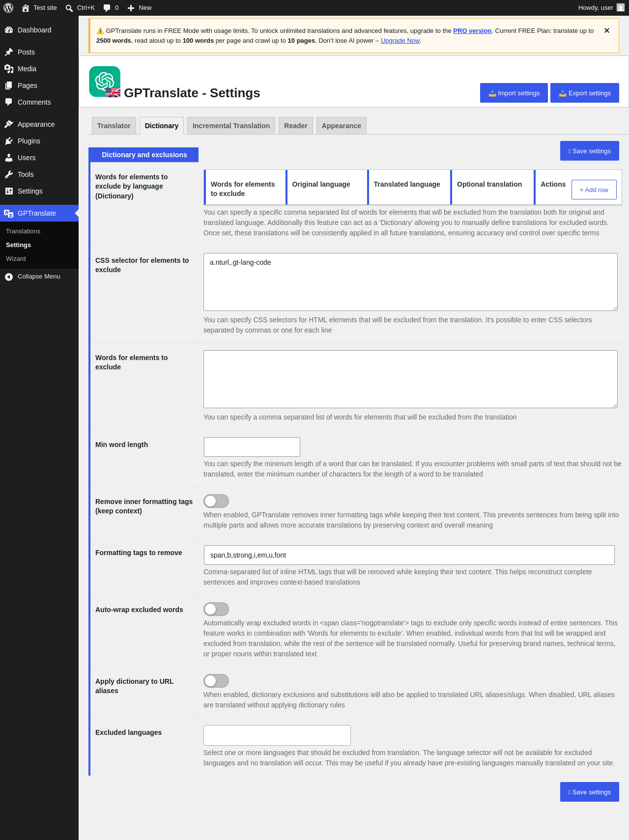The height and width of the screenshot is (840, 629).
Task: Click the warning icon in the notice
Action: [x=100, y=31]
